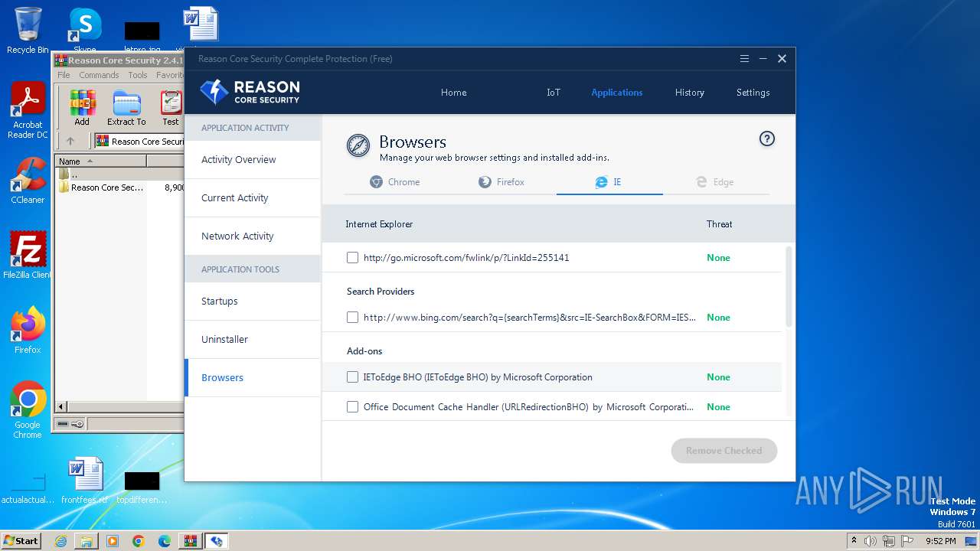Click the Name column header in WinRAR
The width and height of the screenshot is (980, 551).
click(101, 161)
